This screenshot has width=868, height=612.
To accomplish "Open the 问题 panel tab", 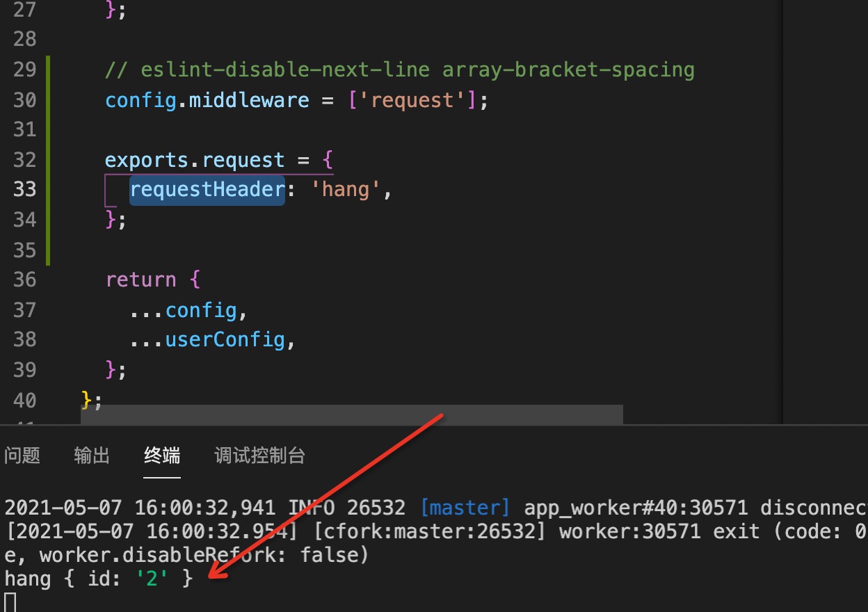I will pos(22,456).
